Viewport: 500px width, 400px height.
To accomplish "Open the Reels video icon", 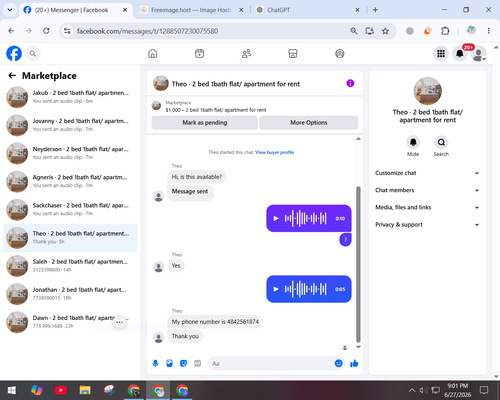I will 199,53.
